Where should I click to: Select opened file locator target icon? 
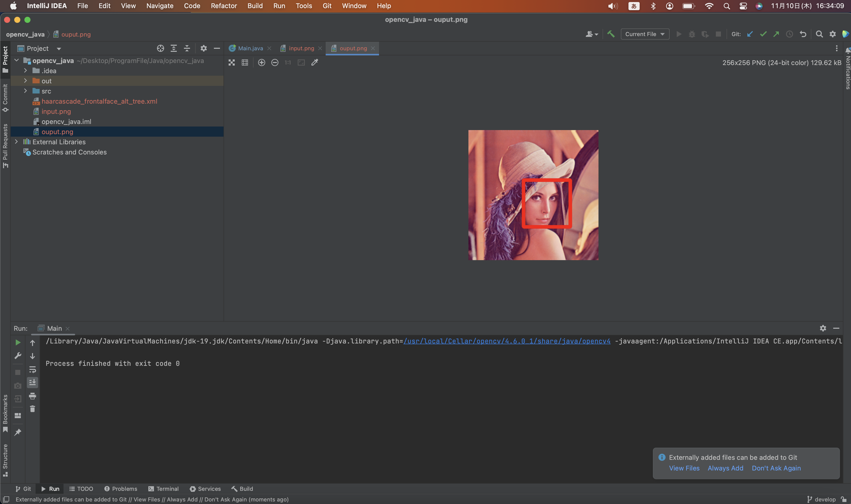(160, 48)
